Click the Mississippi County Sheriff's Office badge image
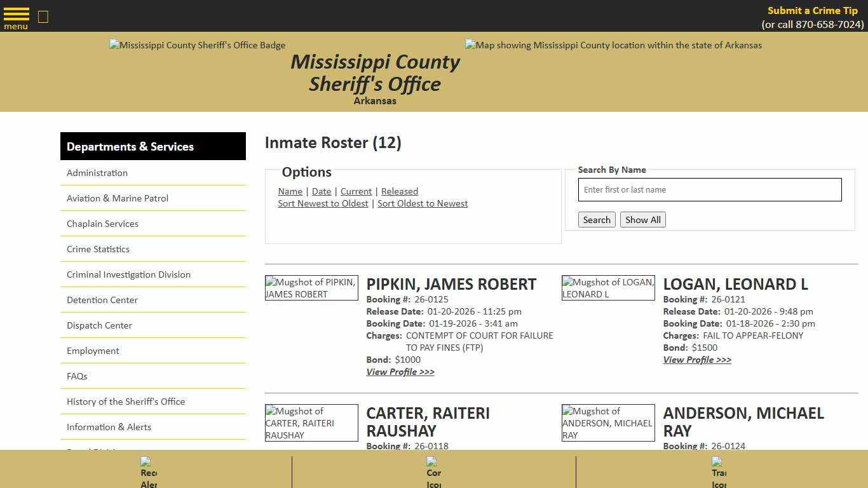The height and width of the screenshot is (488, 868). pos(197,45)
